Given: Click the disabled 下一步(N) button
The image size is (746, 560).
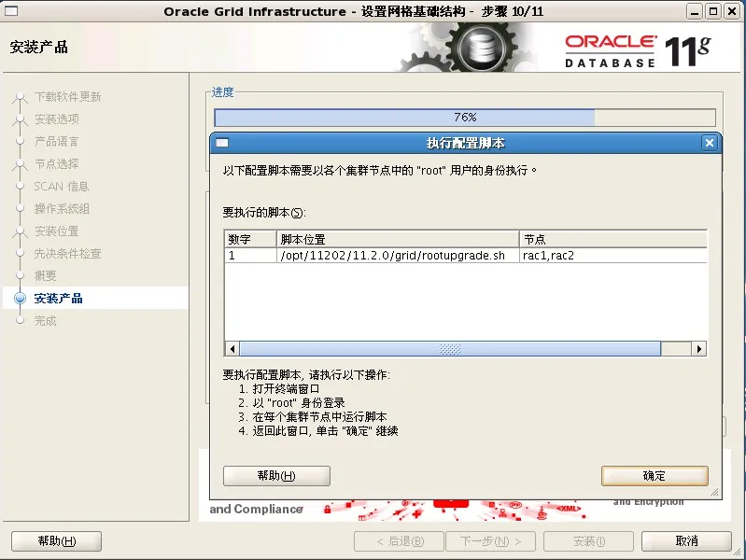Looking at the screenshot, I should [490, 541].
